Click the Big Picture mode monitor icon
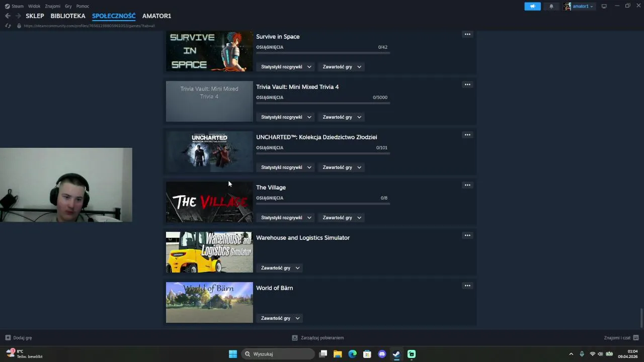This screenshot has height=362, width=644. click(604, 7)
